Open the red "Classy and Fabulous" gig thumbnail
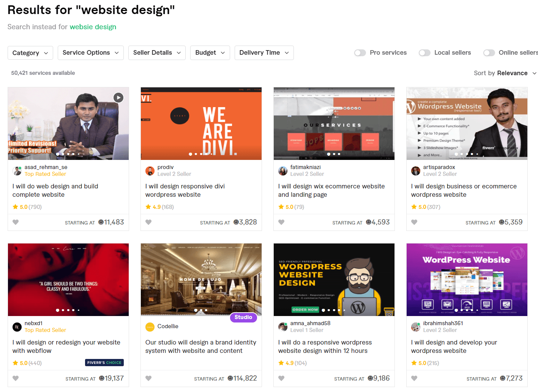The width and height of the screenshot is (538, 392). coord(68,280)
